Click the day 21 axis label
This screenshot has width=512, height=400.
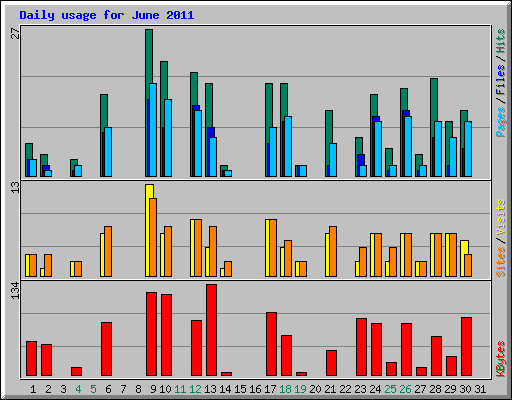point(330,389)
